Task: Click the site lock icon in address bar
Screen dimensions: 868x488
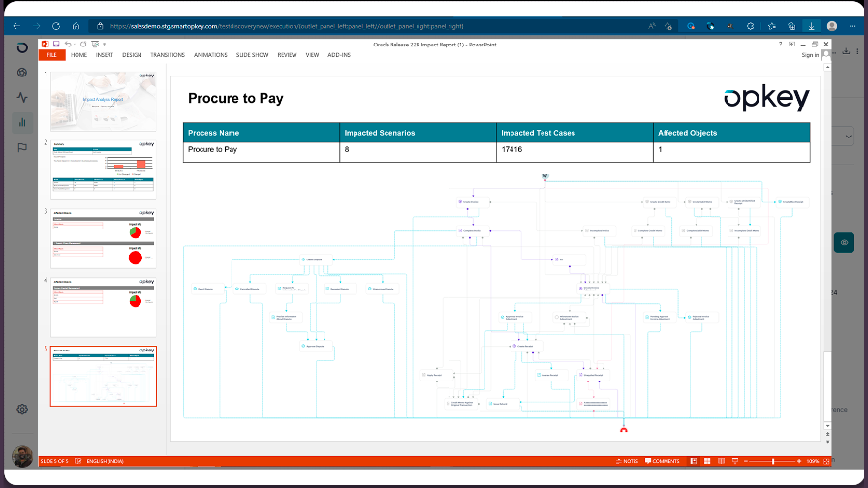Action: pyautogui.click(x=100, y=26)
